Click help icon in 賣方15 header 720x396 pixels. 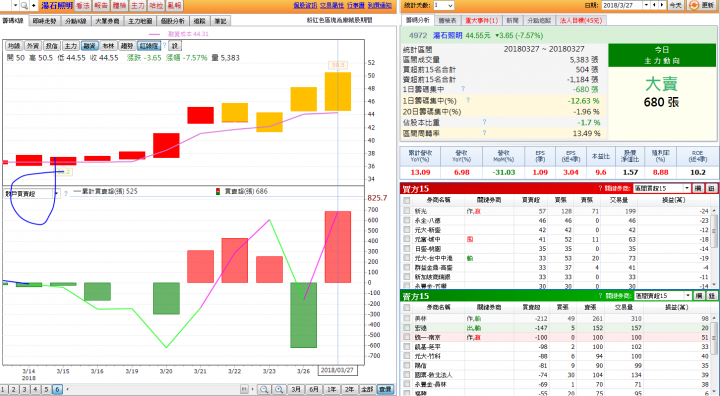pos(600,296)
